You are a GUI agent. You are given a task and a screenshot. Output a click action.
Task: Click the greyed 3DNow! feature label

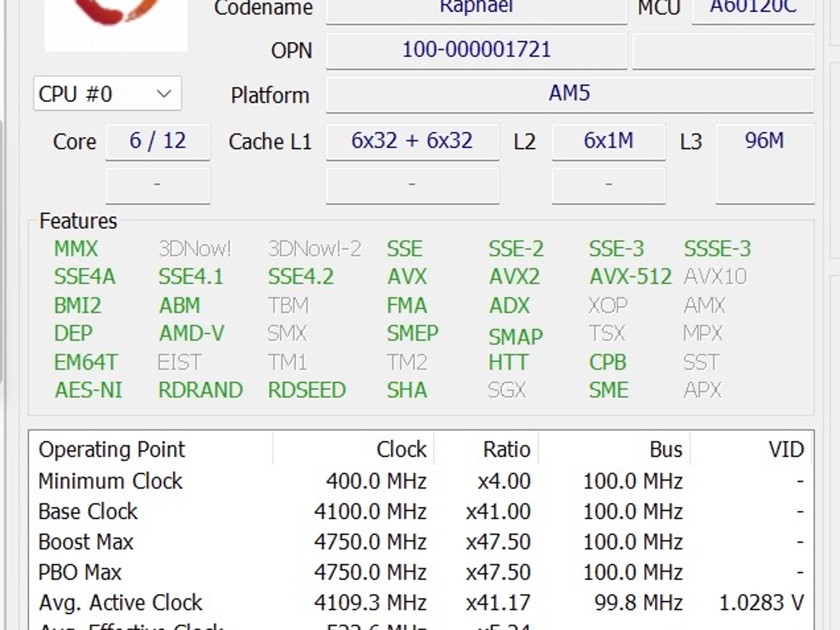pos(195,249)
